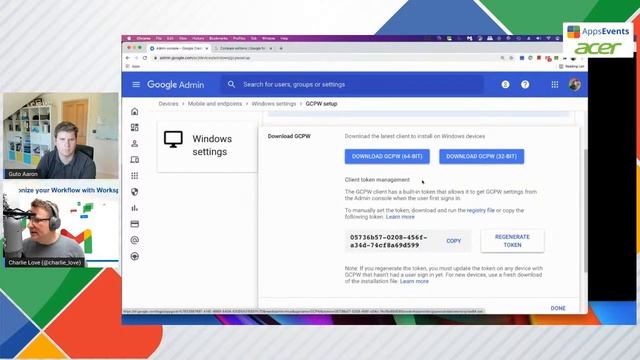Image resolution: width=640 pixels, height=360 pixels.
Task: Open the History menu in the macOS bar
Action: click(198, 38)
